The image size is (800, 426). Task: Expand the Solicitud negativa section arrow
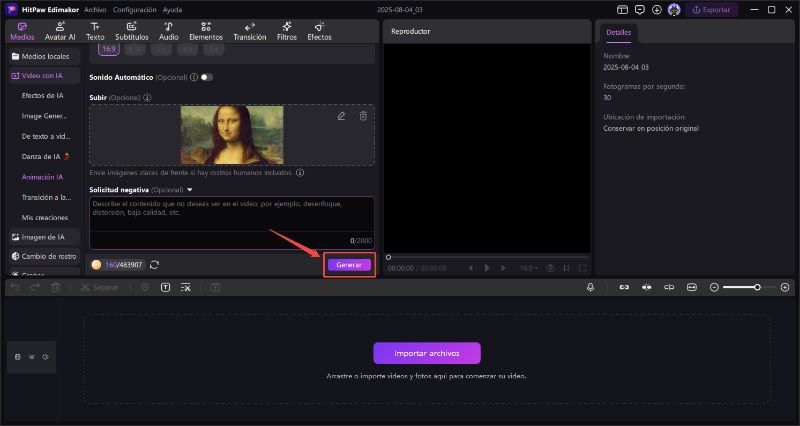click(190, 190)
